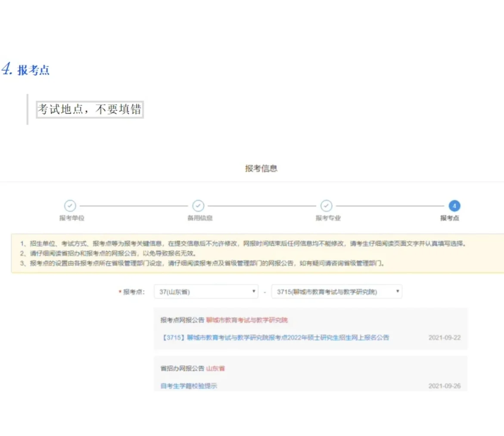Click the checkmark icon above 报考专业 step
504x436 pixels.
tap(326, 207)
